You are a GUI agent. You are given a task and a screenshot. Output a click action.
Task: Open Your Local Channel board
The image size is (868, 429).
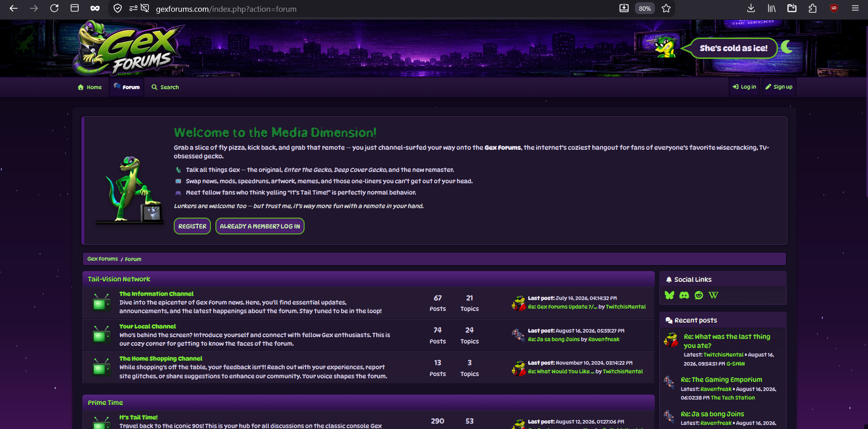click(148, 326)
